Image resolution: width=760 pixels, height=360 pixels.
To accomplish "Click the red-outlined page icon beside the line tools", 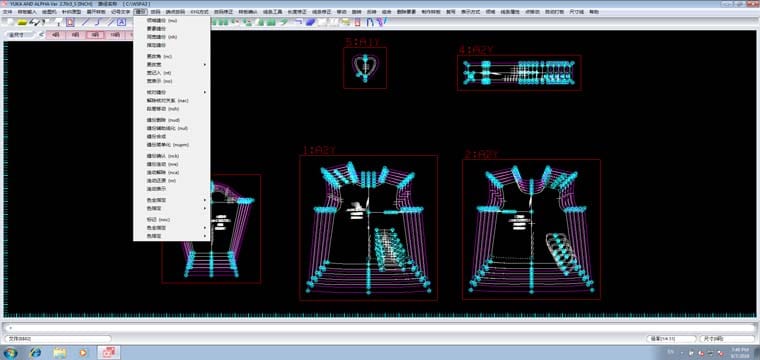I will pos(71,22).
